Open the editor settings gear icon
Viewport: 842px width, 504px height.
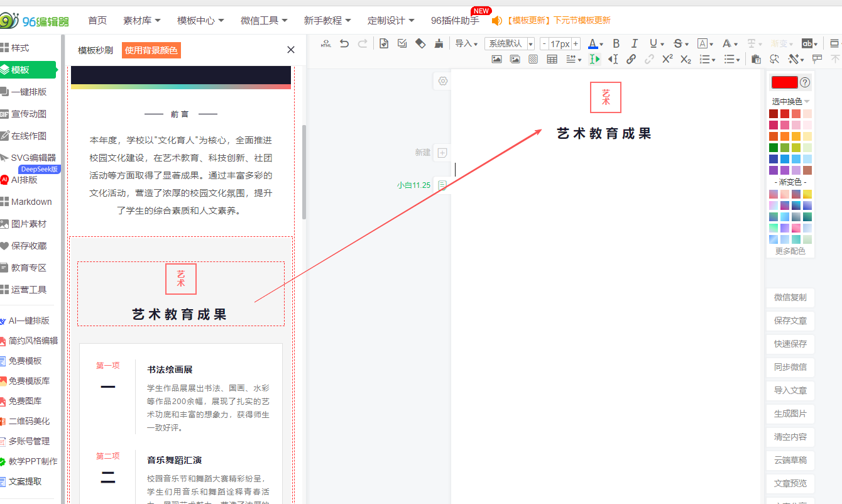[x=443, y=81]
